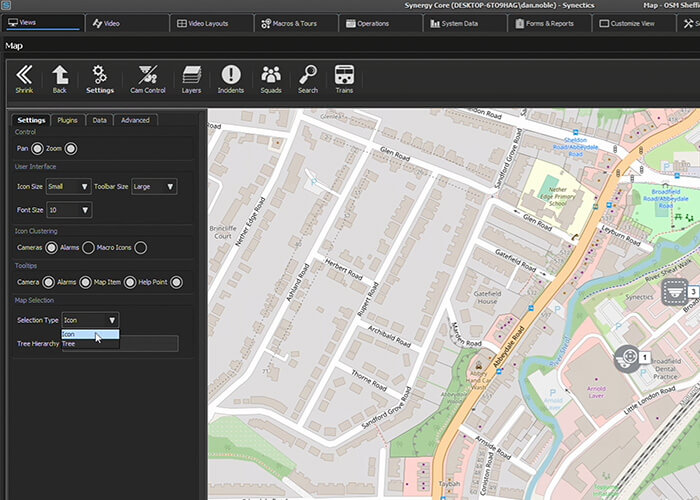This screenshot has width=700, height=500.
Task: Switch to the Settings tab
Action: 31,120
